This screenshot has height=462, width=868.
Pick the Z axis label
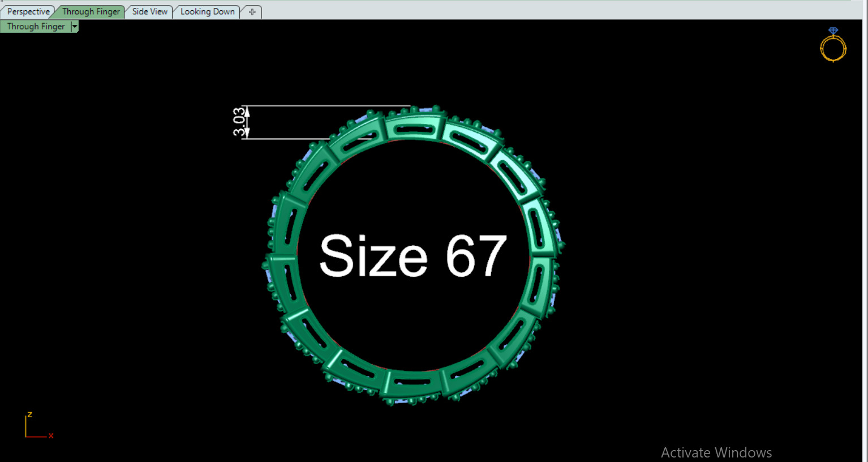click(x=29, y=414)
